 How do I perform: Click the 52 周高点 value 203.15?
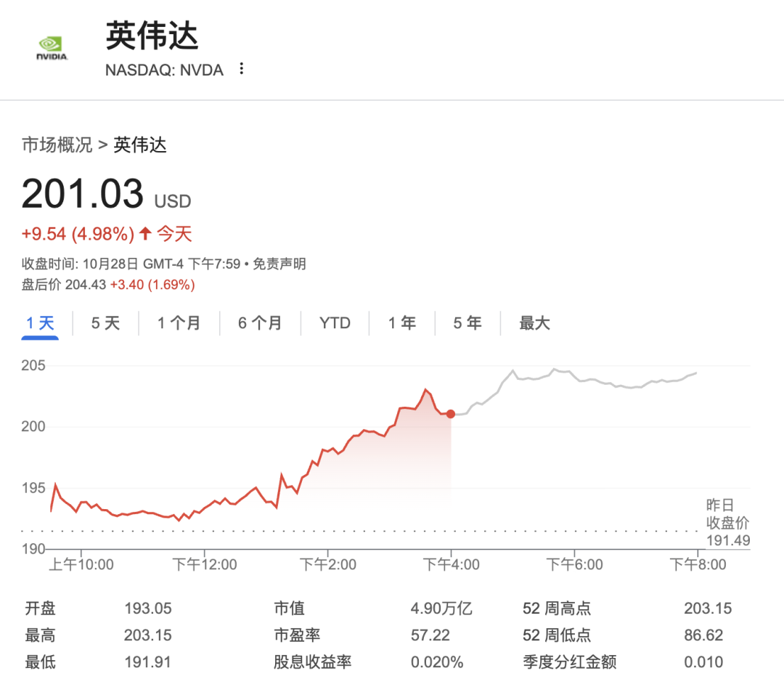707,609
